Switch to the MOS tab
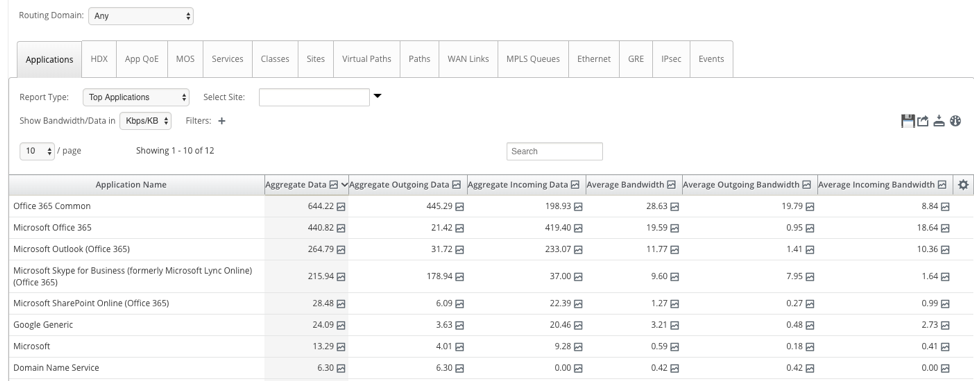974x381 pixels. pyautogui.click(x=185, y=59)
